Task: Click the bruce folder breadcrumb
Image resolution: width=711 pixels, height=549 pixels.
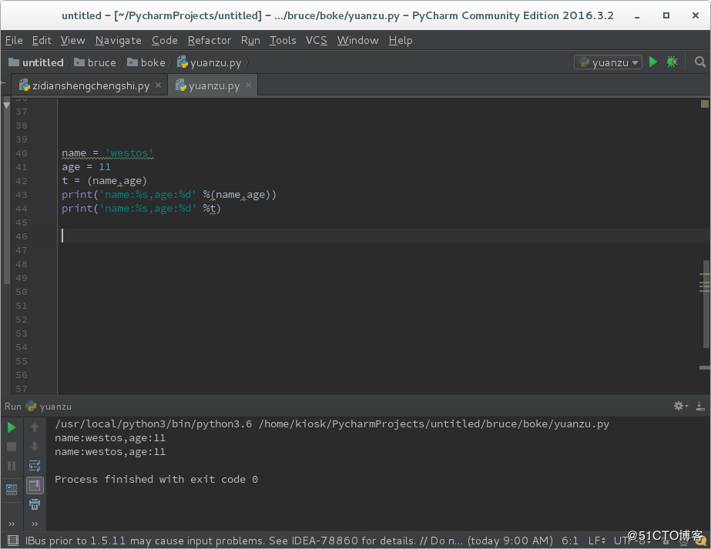Action: tap(95, 62)
